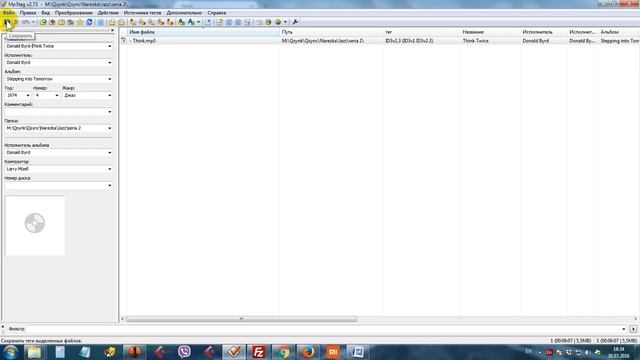Open the Вид menu
Screen dimensions: 640x360
click(45, 13)
